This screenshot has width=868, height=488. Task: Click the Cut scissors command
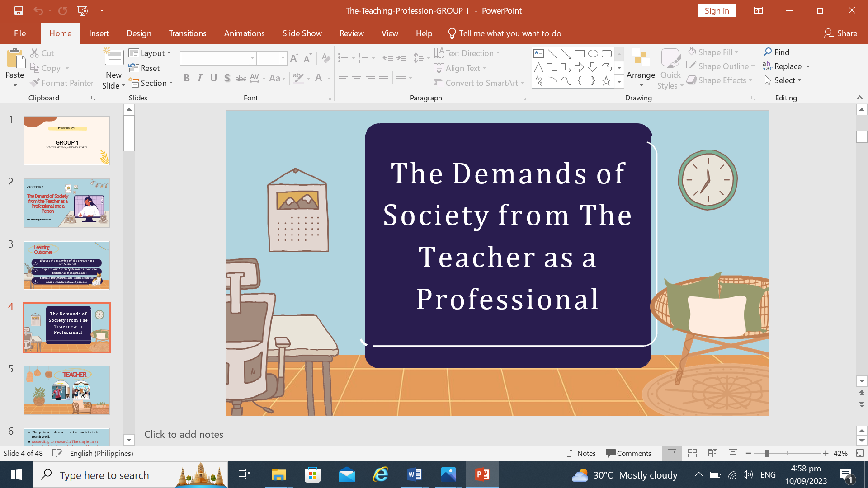tap(42, 53)
